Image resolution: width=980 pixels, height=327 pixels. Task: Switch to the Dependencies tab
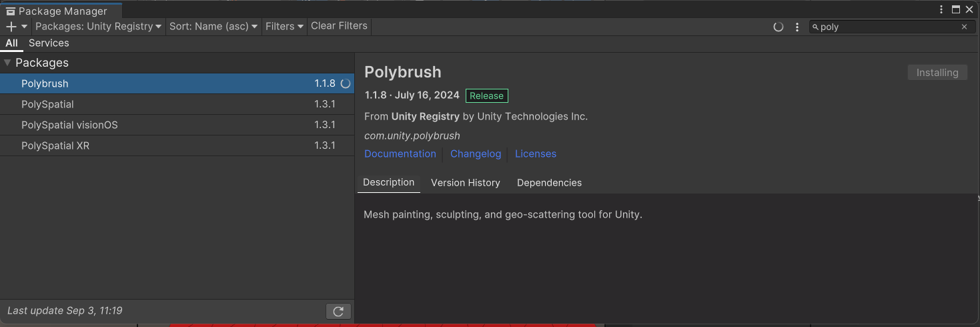[x=550, y=183]
